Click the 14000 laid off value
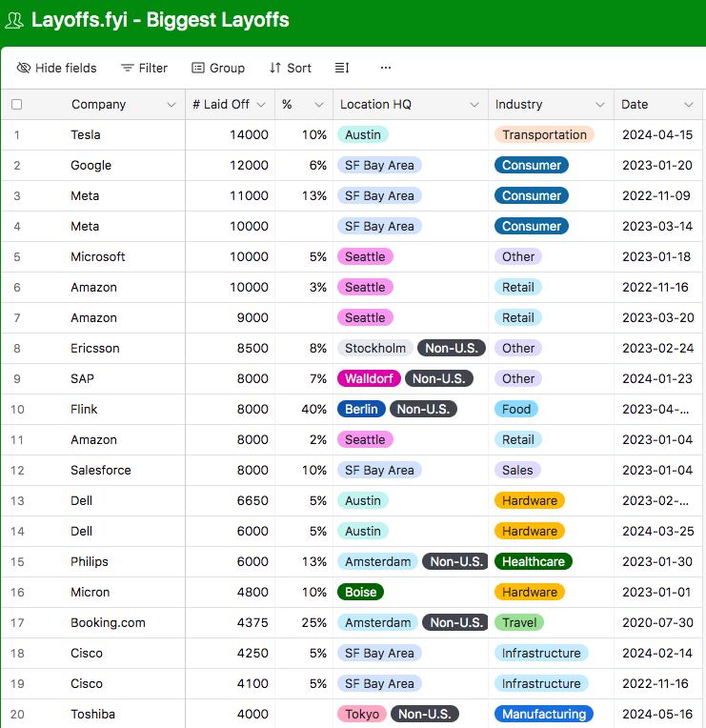The width and height of the screenshot is (706, 728). [x=249, y=134]
